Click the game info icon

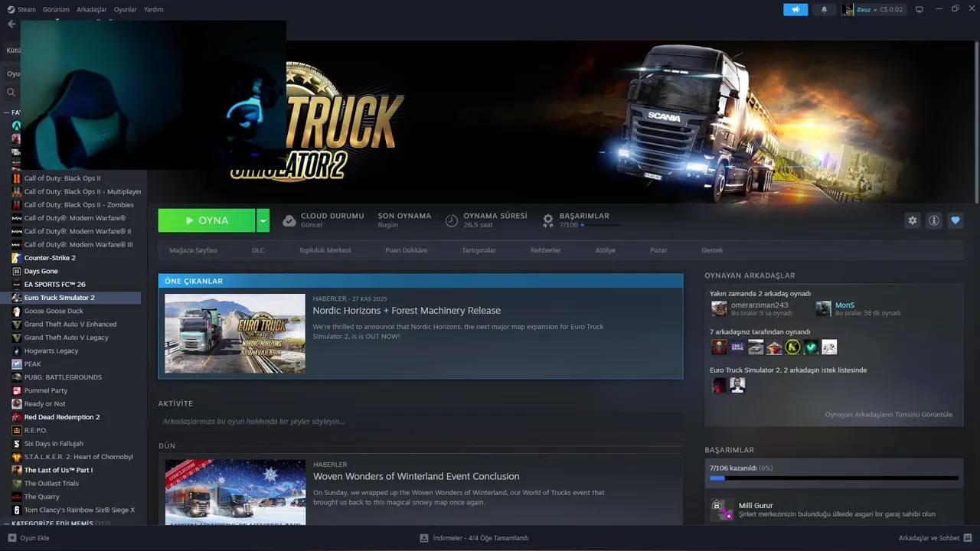coord(933,220)
